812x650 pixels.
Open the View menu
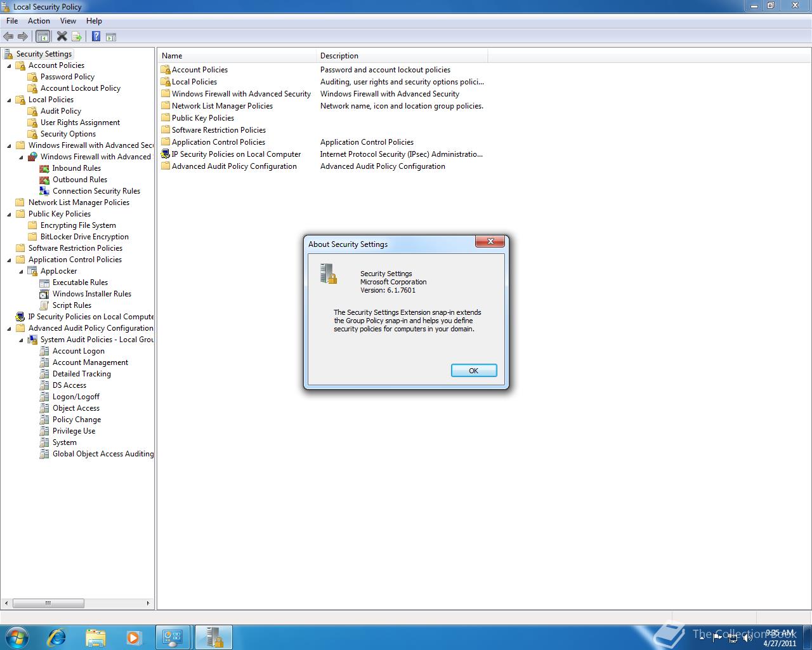(x=68, y=21)
